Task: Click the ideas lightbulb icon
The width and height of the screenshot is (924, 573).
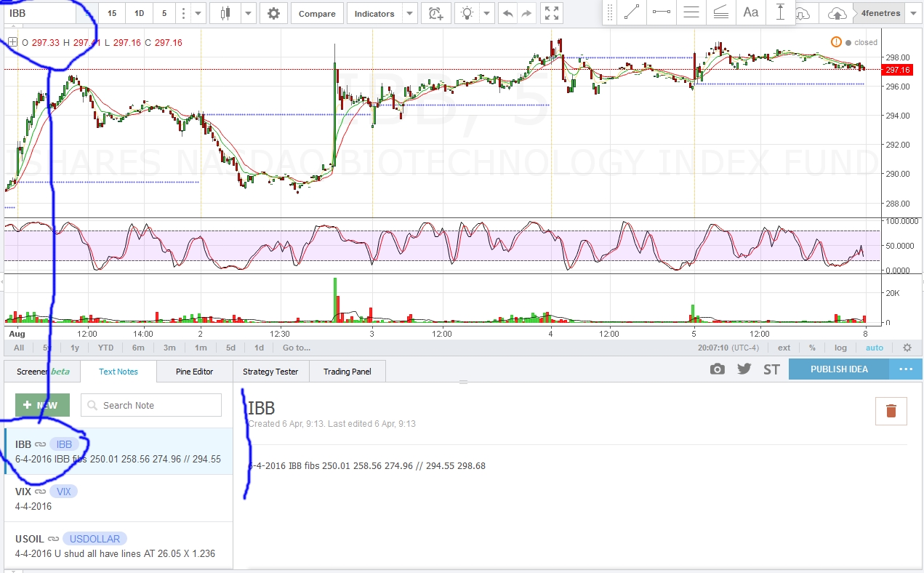Action: pyautogui.click(x=467, y=13)
